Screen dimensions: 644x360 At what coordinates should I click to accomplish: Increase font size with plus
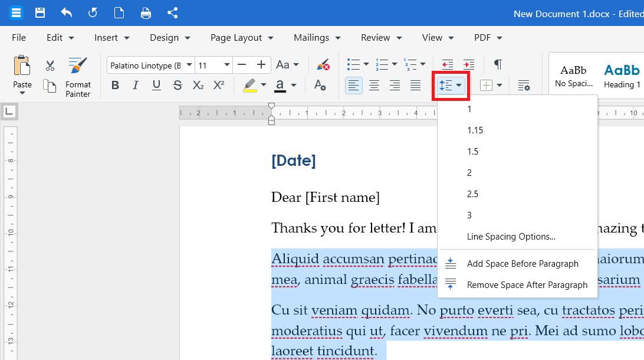tap(261, 65)
